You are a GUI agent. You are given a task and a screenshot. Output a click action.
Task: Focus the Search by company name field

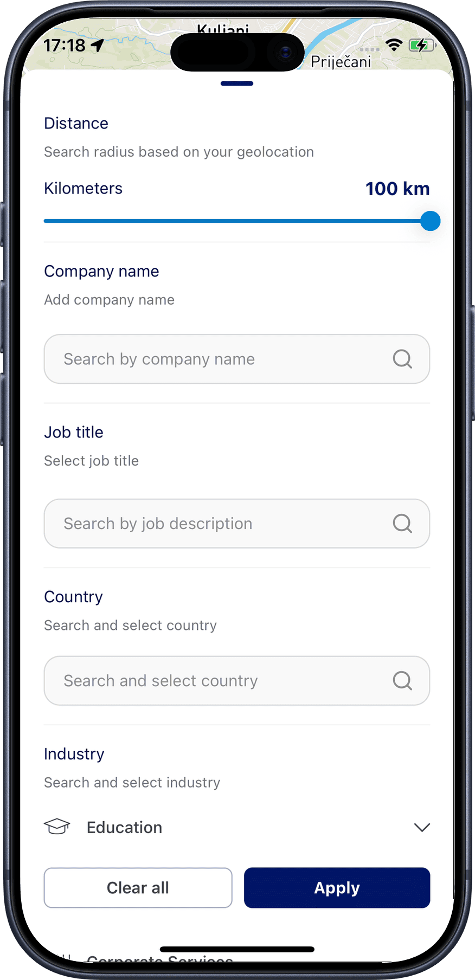point(217,359)
